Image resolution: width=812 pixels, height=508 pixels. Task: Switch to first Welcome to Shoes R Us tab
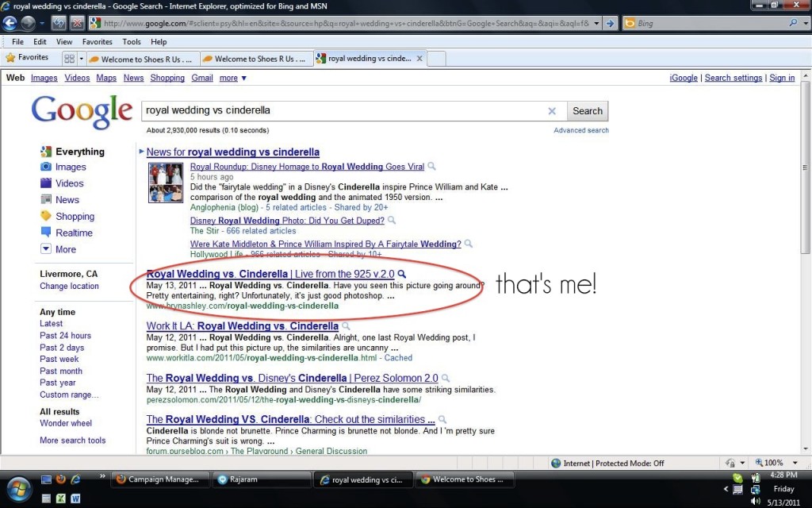143,59
